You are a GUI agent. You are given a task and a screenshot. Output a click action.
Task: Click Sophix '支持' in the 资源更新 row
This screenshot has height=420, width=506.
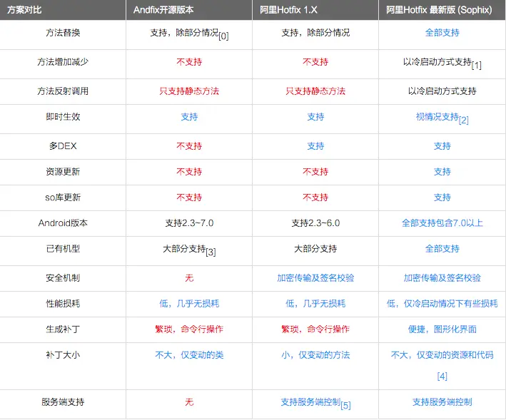(x=442, y=171)
